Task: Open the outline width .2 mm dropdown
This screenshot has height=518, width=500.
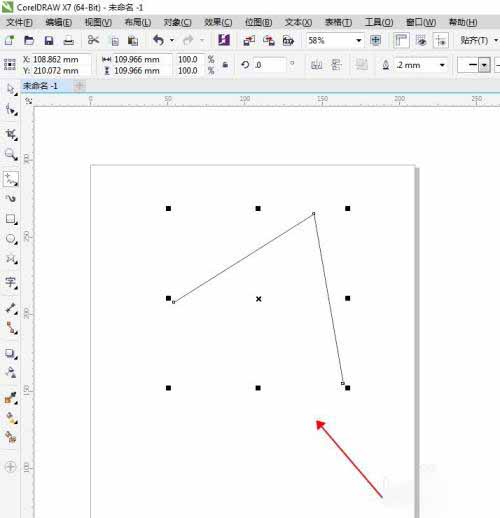Action: pyautogui.click(x=442, y=65)
